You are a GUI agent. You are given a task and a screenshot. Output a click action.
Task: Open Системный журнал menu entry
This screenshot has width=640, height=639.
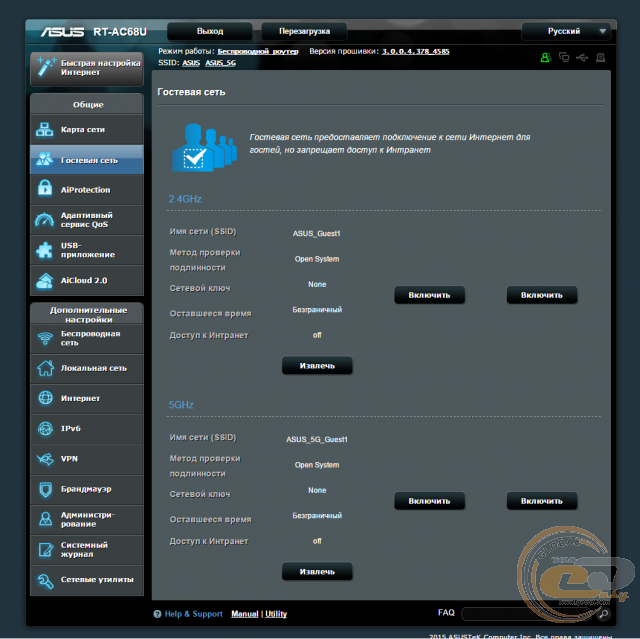coord(87,550)
